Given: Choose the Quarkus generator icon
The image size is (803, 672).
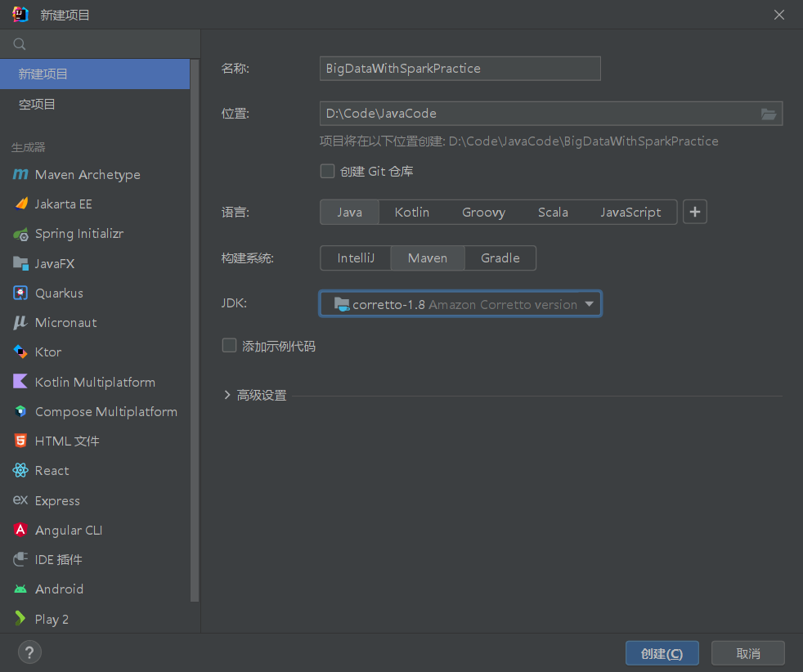Looking at the screenshot, I should (20, 293).
